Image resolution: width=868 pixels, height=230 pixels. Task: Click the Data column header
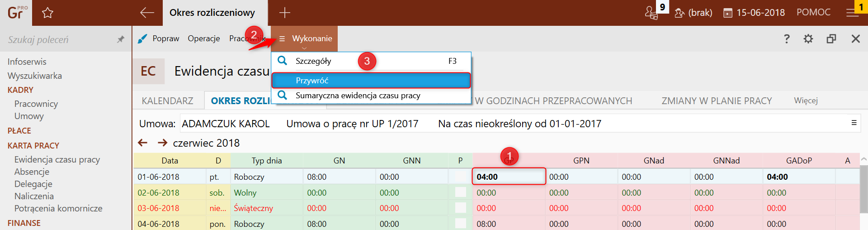click(170, 160)
